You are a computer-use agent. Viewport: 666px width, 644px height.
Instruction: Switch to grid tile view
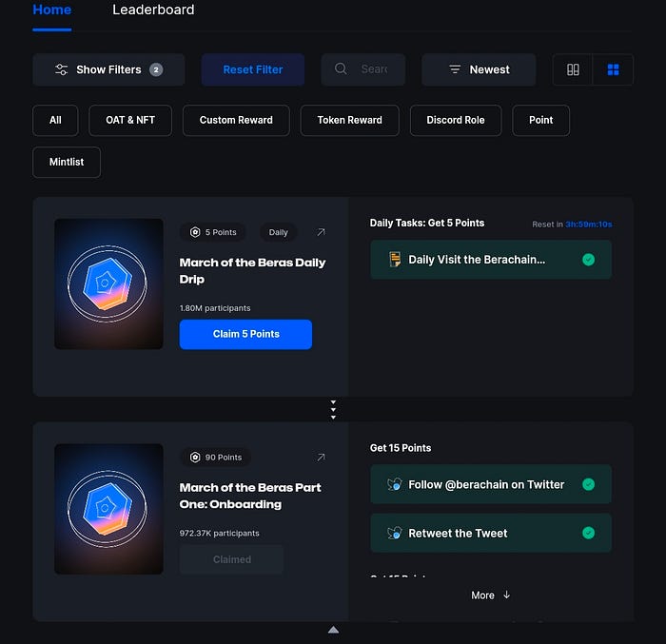coord(613,69)
